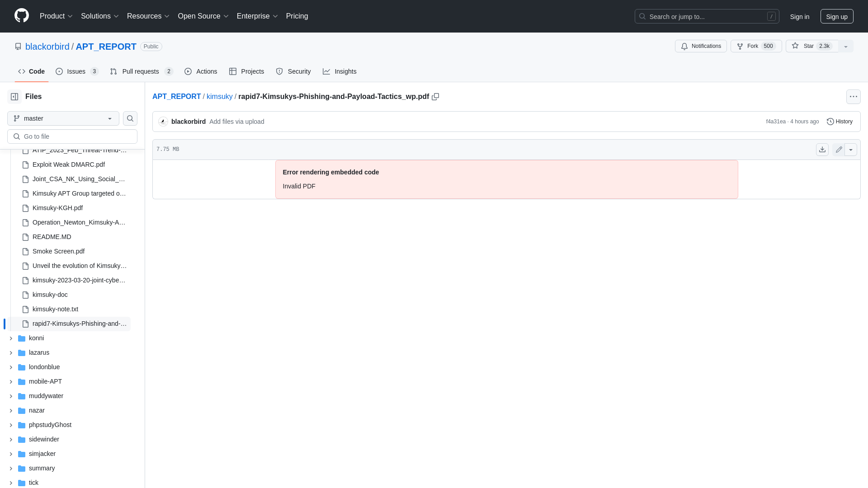This screenshot has width=868, height=488.
Task: Click the more options ellipsis icon top-right
Action: (854, 97)
